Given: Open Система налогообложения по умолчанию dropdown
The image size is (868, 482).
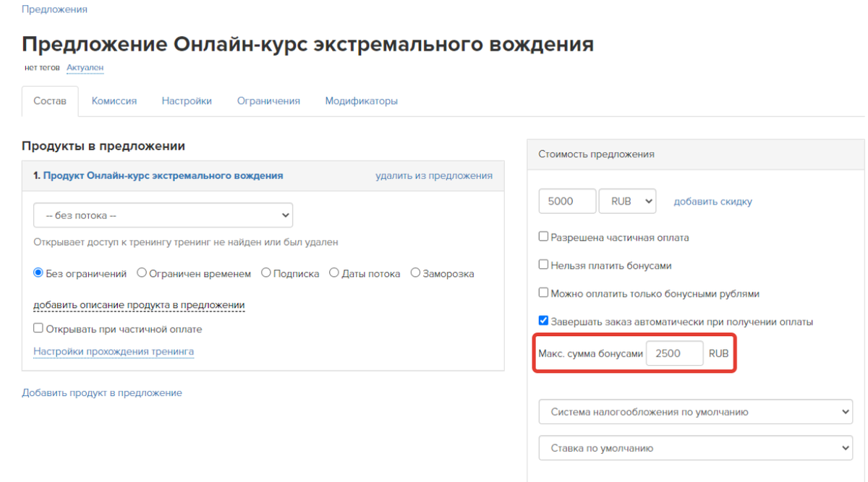Looking at the screenshot, I should pos(696,412).
